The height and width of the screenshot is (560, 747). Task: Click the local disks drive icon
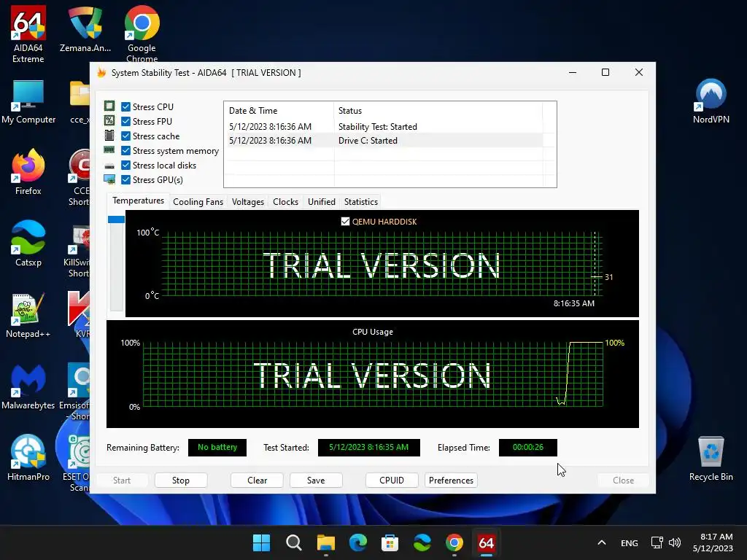point(109,166)
